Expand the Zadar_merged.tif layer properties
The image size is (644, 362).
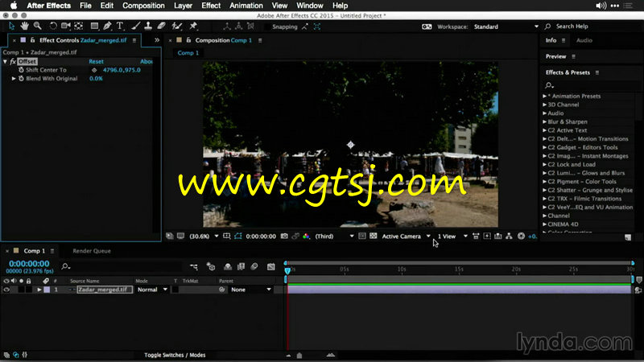(39, 290)
